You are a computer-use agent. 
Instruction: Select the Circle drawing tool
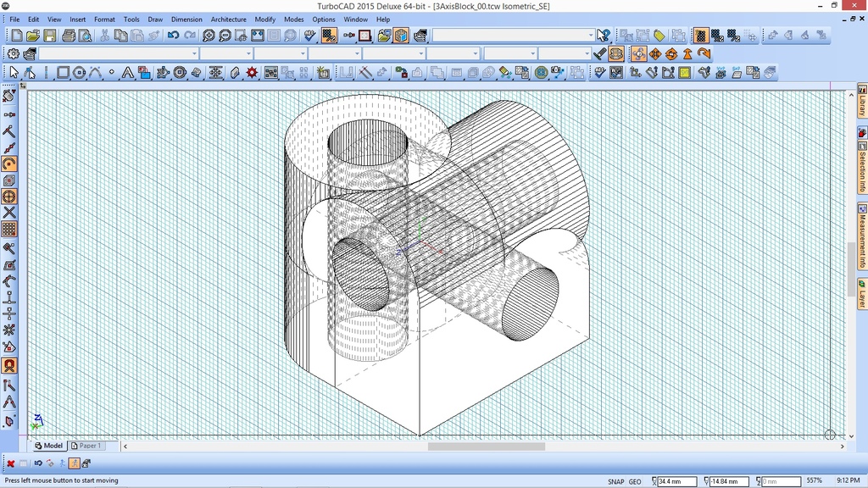[78, 72]
